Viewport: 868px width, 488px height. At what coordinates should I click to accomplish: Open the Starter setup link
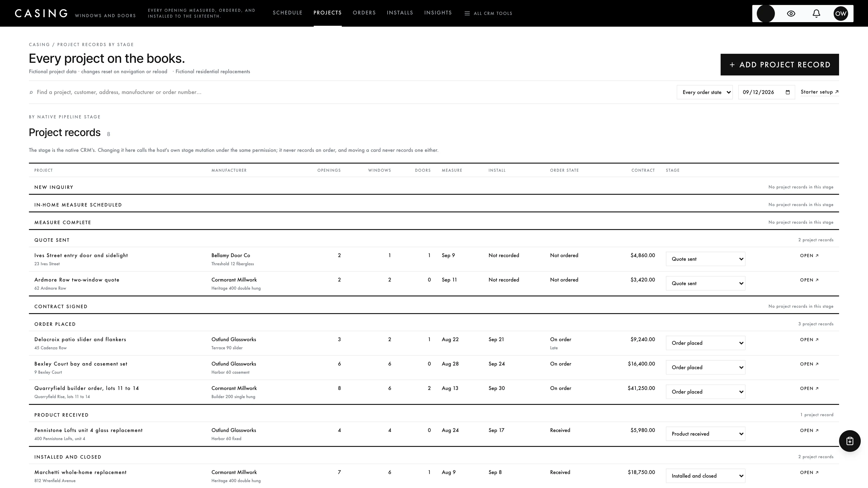[x=819, y=92]
